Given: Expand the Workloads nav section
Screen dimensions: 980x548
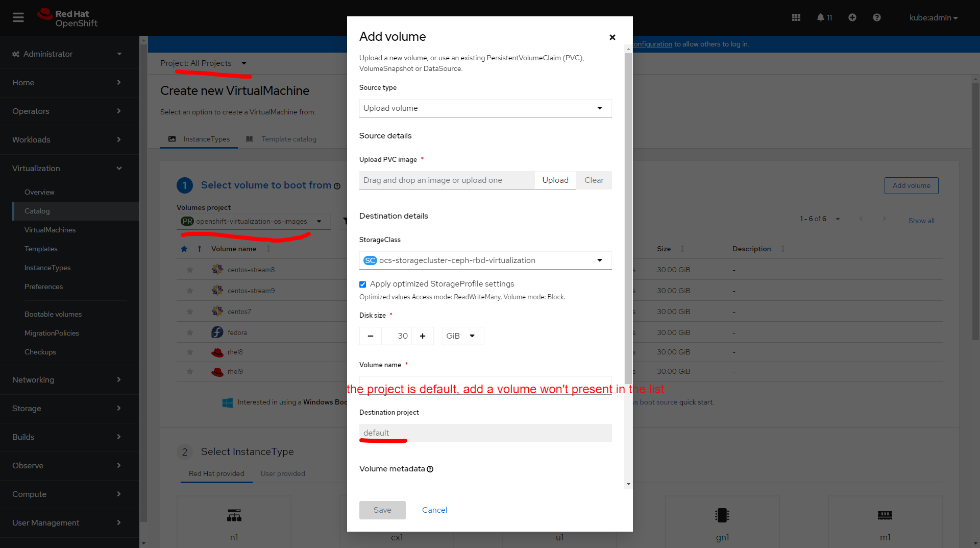Looking at the screenshot, I should click(x=69, y=140).
